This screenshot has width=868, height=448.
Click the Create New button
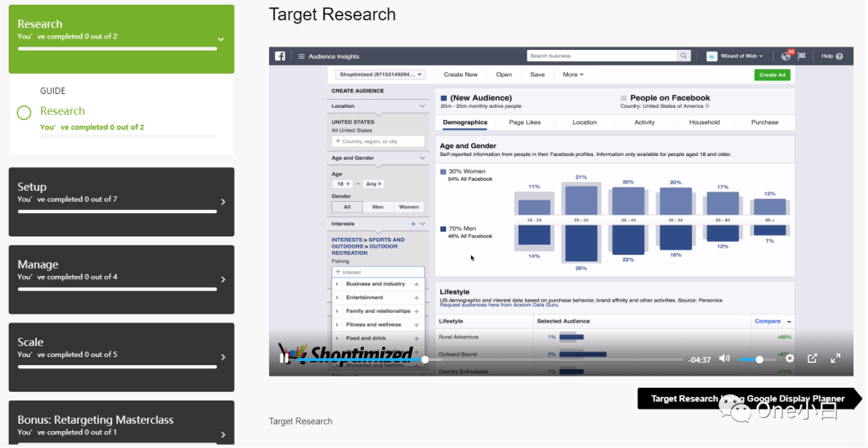click(x=461, y=74)
